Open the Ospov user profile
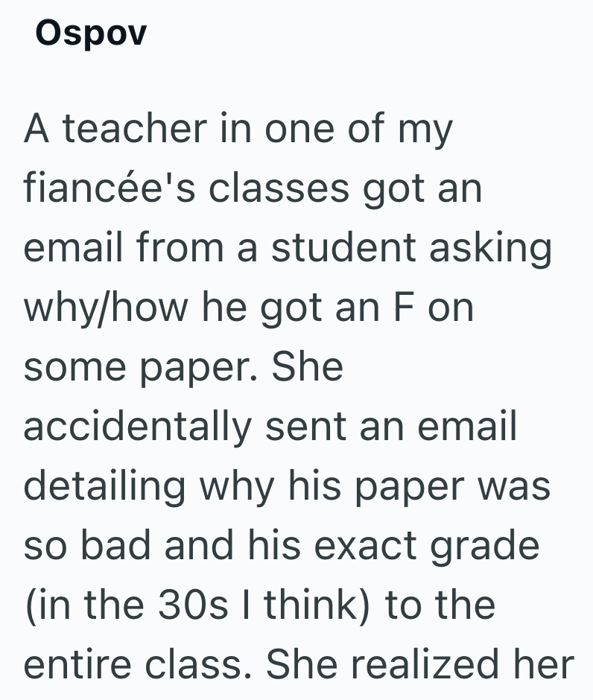Screen dimensions: 593x700 [91, 34]
